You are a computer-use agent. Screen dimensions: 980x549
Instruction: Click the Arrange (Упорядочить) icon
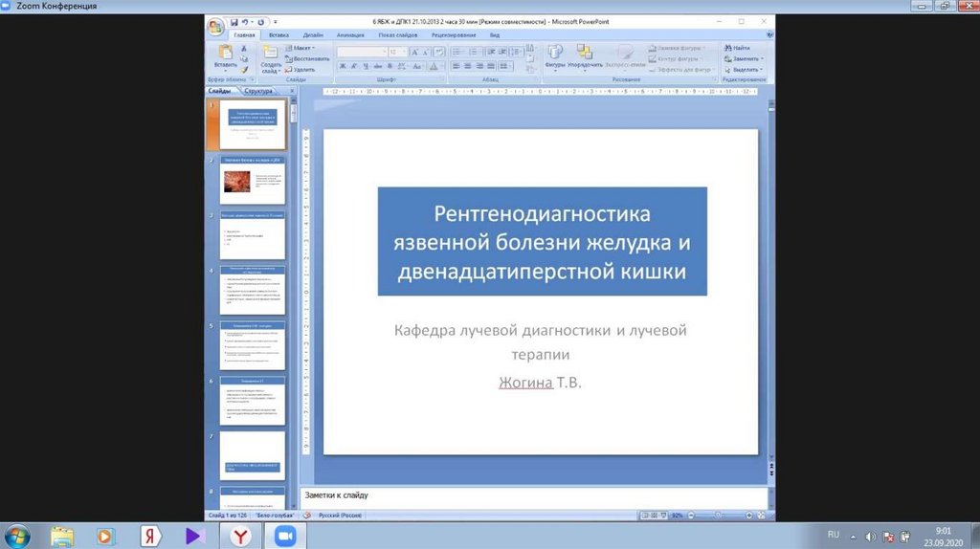(584, 55)
